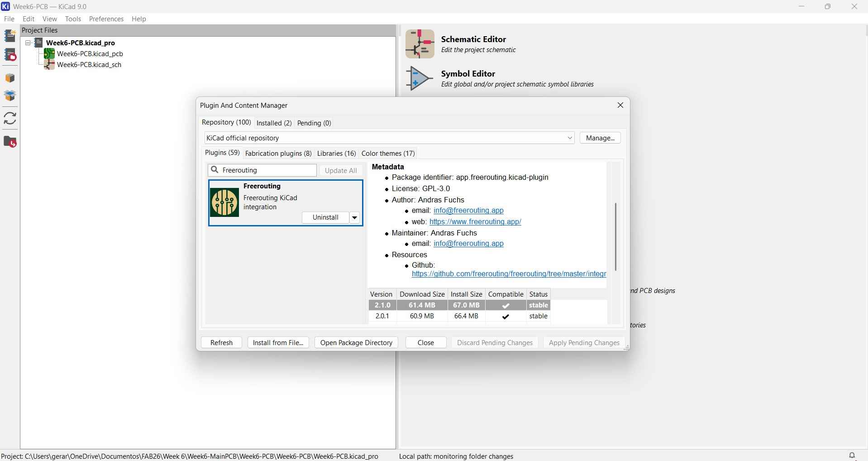This screenshot has height=461, width=868.
Task: Click the Manage... repositories button
Action: (600, 138)
